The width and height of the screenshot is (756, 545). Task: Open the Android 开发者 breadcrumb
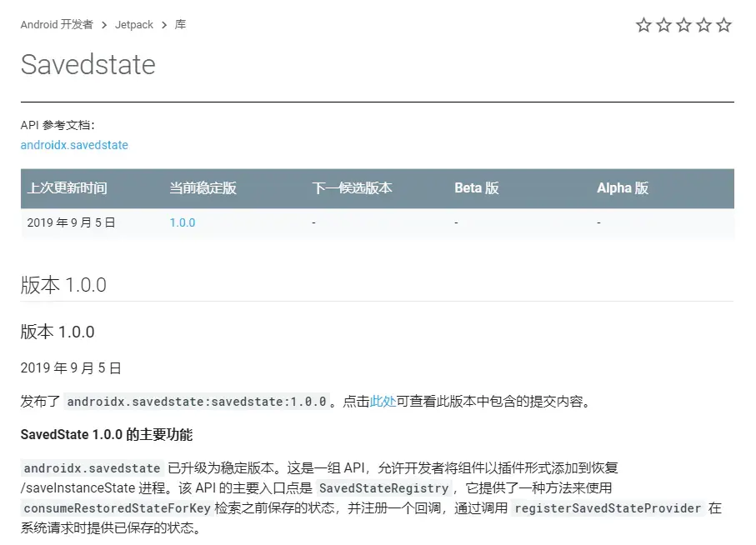57,24
